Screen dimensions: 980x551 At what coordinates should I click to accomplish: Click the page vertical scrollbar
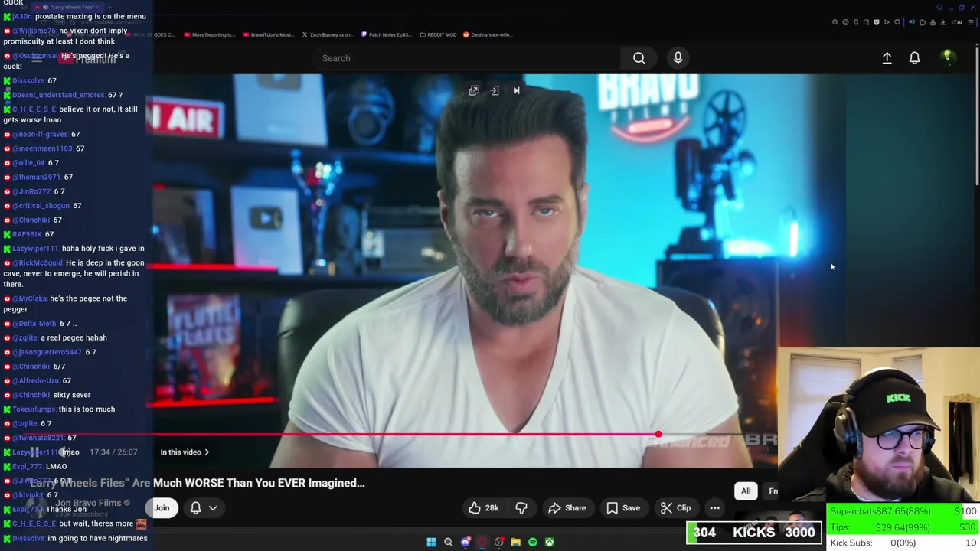point(976,115)
